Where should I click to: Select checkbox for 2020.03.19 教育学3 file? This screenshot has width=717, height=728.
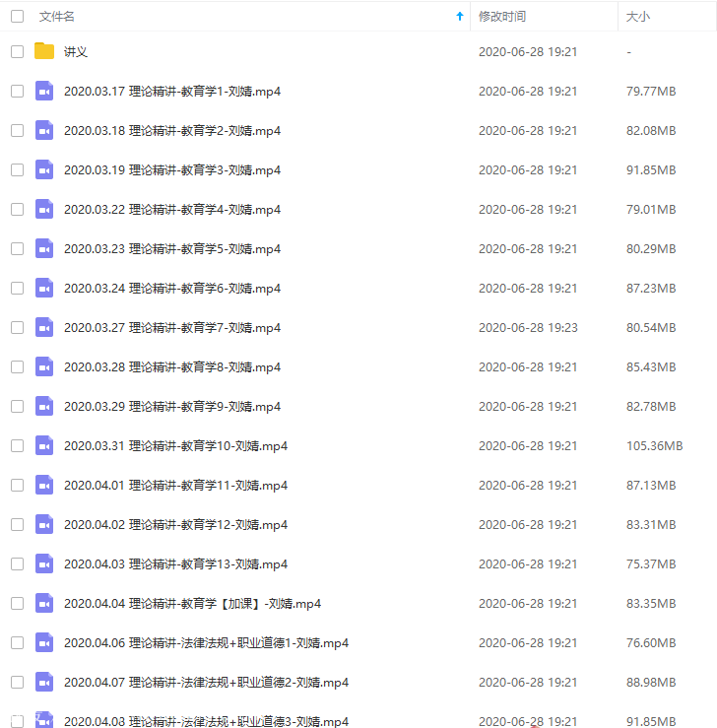point(17,169)
